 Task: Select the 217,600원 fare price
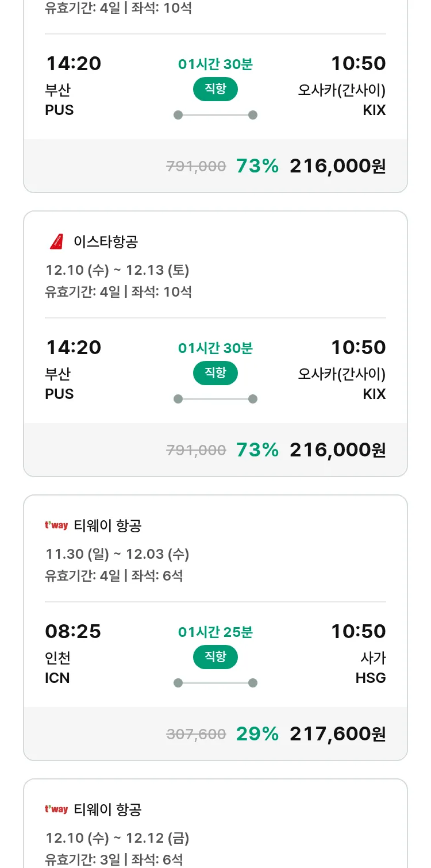337,734
